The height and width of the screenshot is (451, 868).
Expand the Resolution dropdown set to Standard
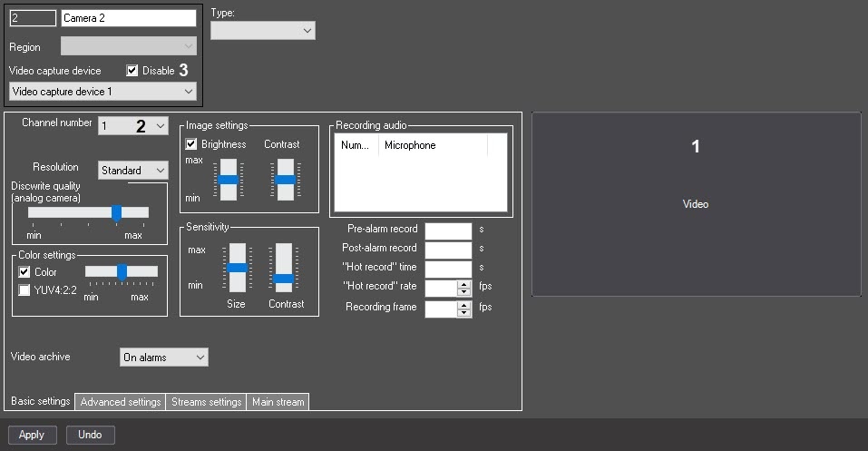pyautogui.click(x=132, y=170)
